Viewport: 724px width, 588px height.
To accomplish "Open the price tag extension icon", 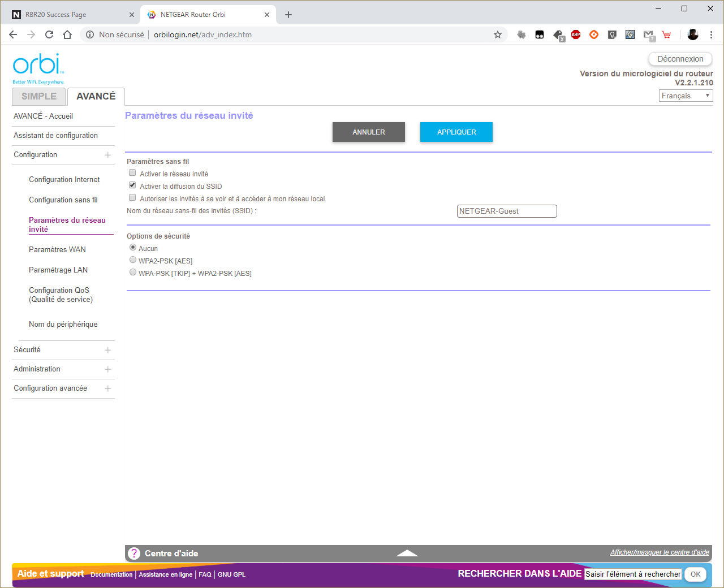I will pyautogui.click(x=558, y=35).
